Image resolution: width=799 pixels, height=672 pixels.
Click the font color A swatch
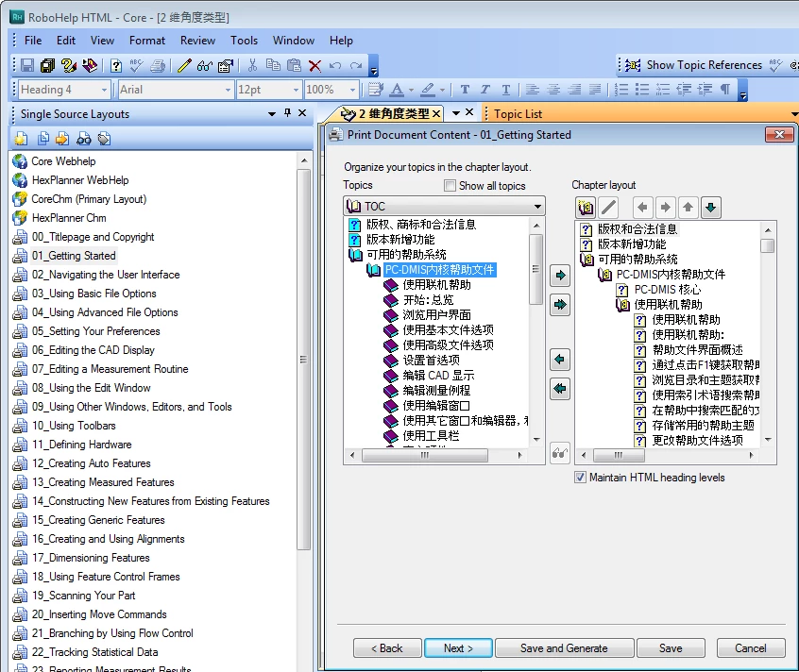[x=397, y=90]
